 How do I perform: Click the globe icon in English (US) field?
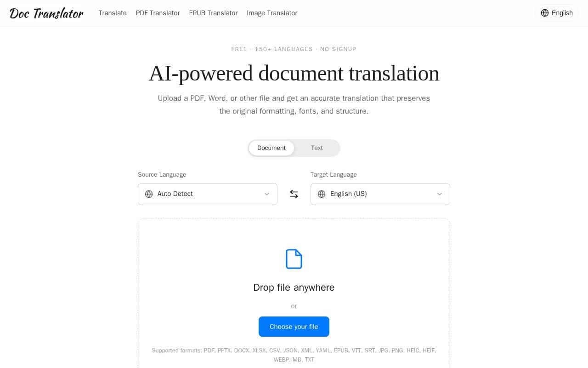point(322,194)
